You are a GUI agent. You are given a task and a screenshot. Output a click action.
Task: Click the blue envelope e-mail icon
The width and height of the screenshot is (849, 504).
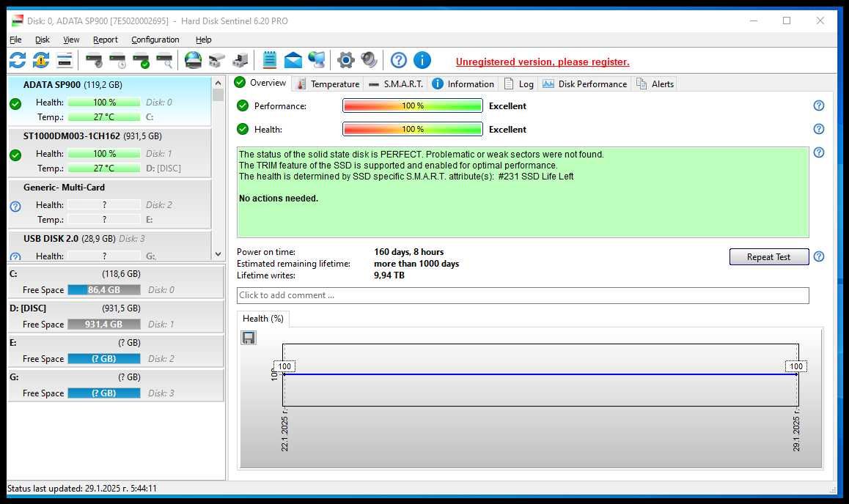coord(293,60)
